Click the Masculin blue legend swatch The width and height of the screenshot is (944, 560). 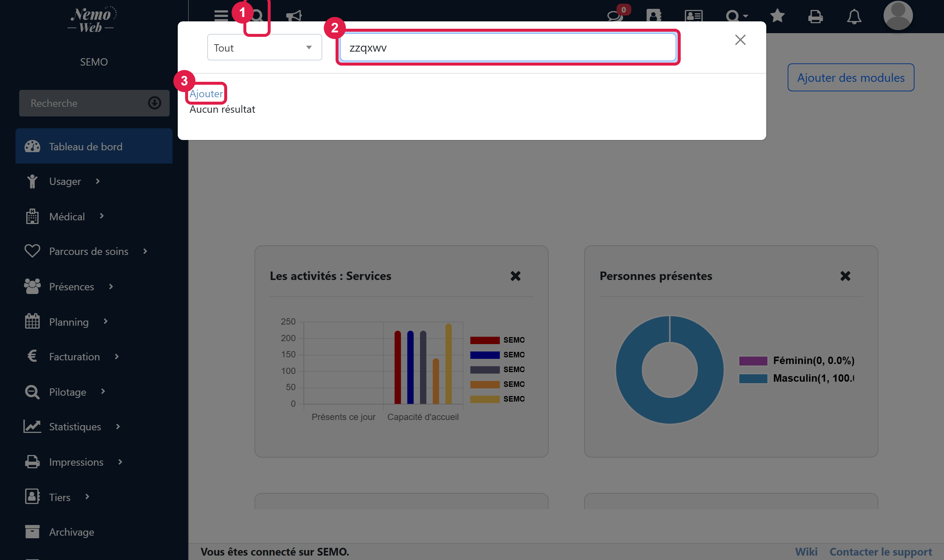[753, 378]
